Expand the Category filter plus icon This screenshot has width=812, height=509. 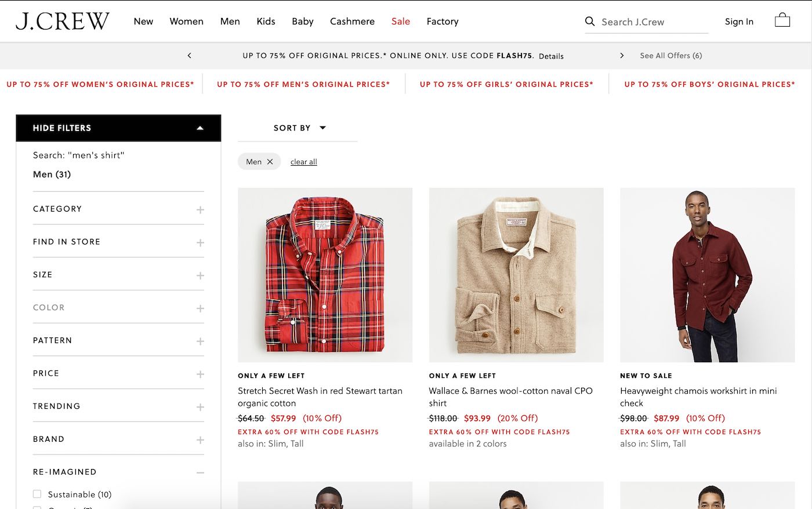click(x=200, y=209)
